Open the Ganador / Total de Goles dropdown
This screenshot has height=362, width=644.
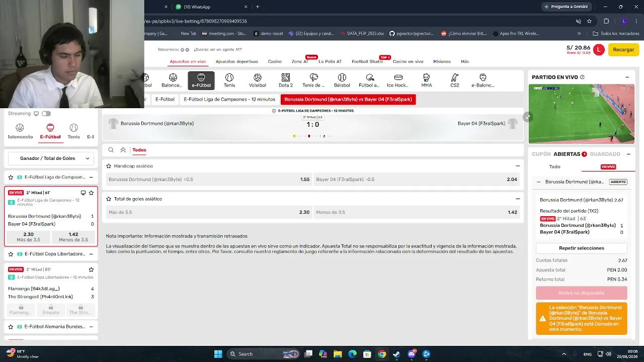[x=51, y=158]
